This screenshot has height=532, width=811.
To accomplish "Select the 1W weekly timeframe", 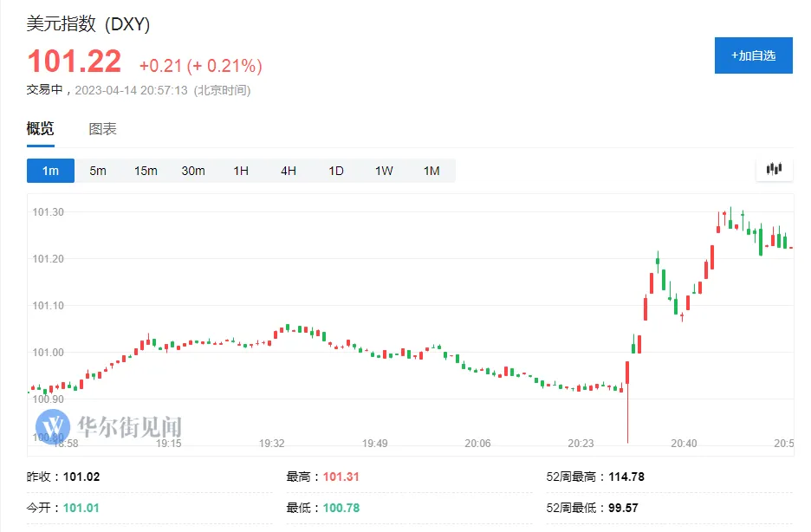I will [384, 171].
